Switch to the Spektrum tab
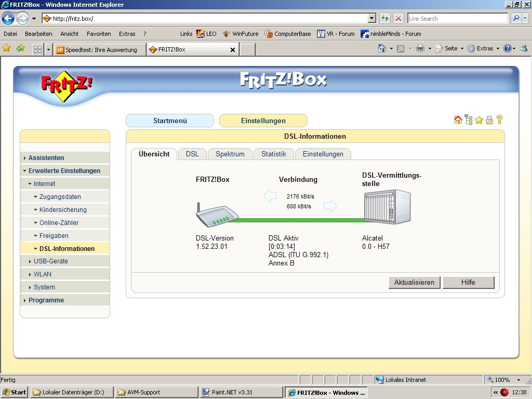 tap(230, 154)
